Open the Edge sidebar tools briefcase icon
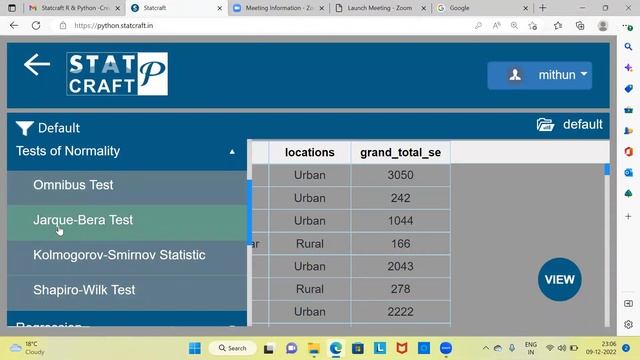Image resolution: width=640 pixels, height=360 pixels. click(x=629, y=110)
